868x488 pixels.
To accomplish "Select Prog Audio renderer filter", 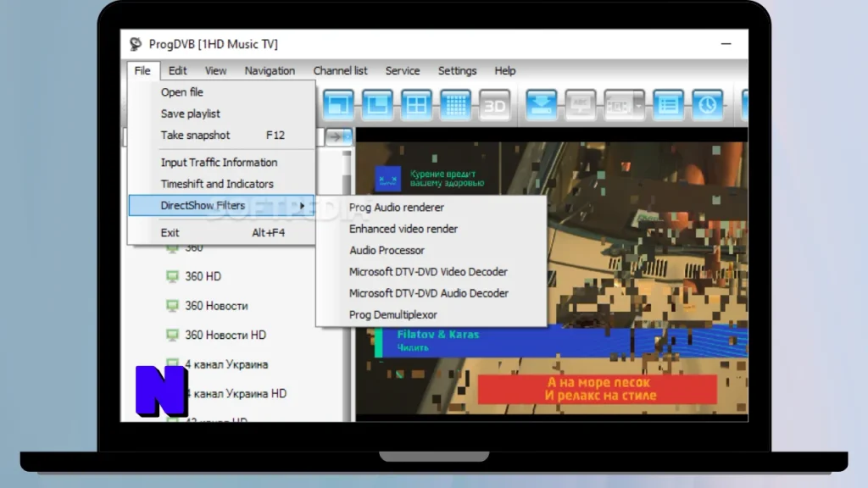I will [431, 208].
